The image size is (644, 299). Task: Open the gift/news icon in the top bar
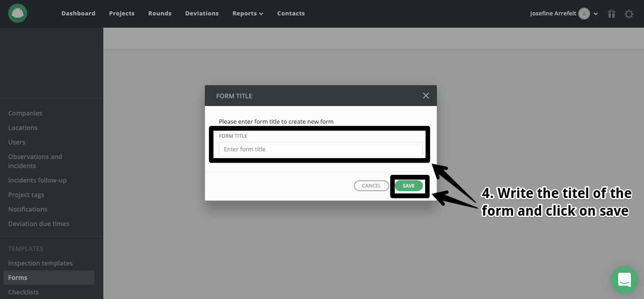[611, 14]
